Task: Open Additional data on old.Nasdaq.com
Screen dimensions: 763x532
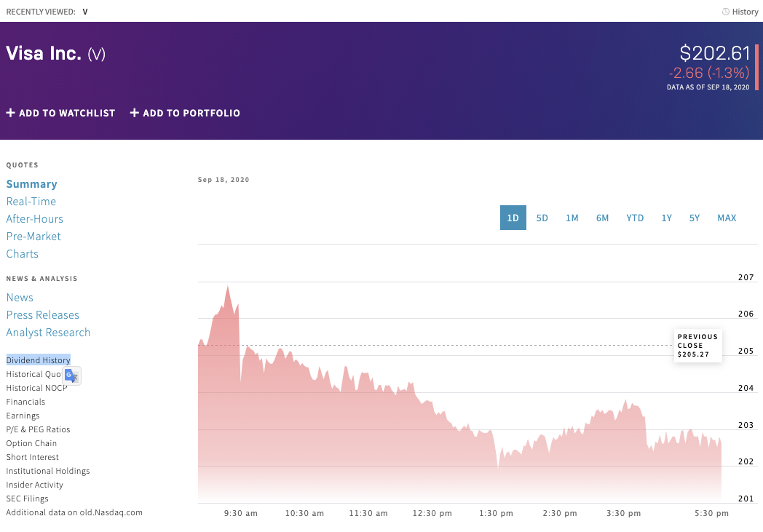Action: (74, 512)
